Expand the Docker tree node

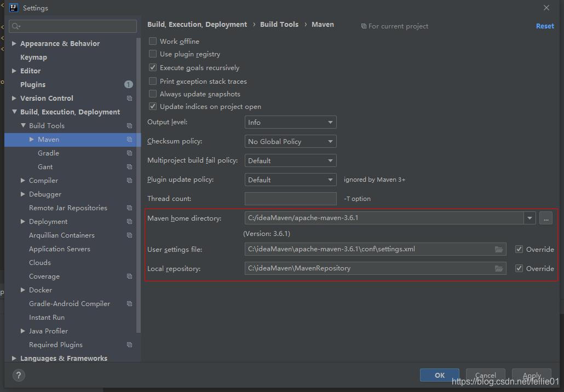tap(22, 290)
